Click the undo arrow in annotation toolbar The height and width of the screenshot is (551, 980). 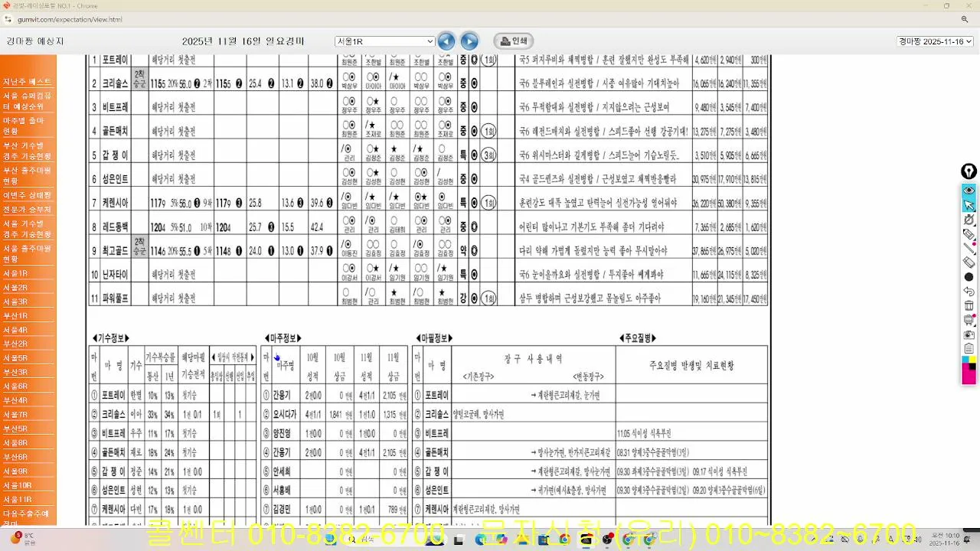coord(969,292)
